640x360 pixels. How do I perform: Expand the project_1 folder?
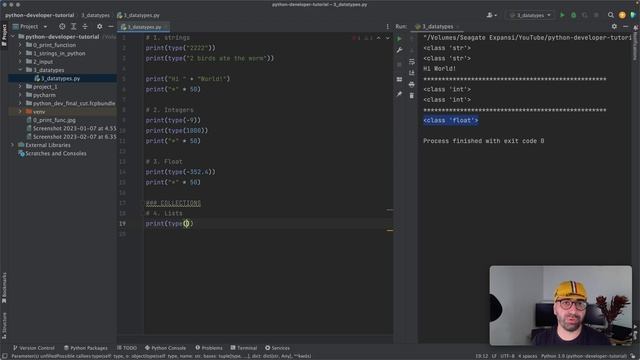pos(20,87)
